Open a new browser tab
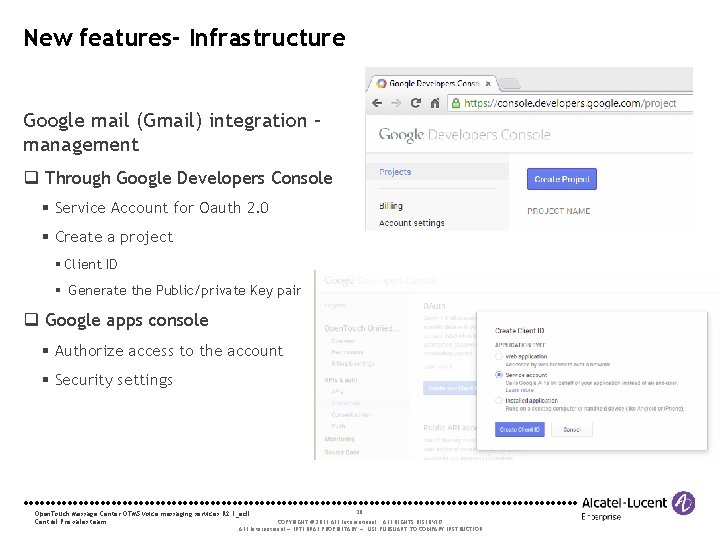Screen dimensions: 720x540 click(x=509, y=84)
